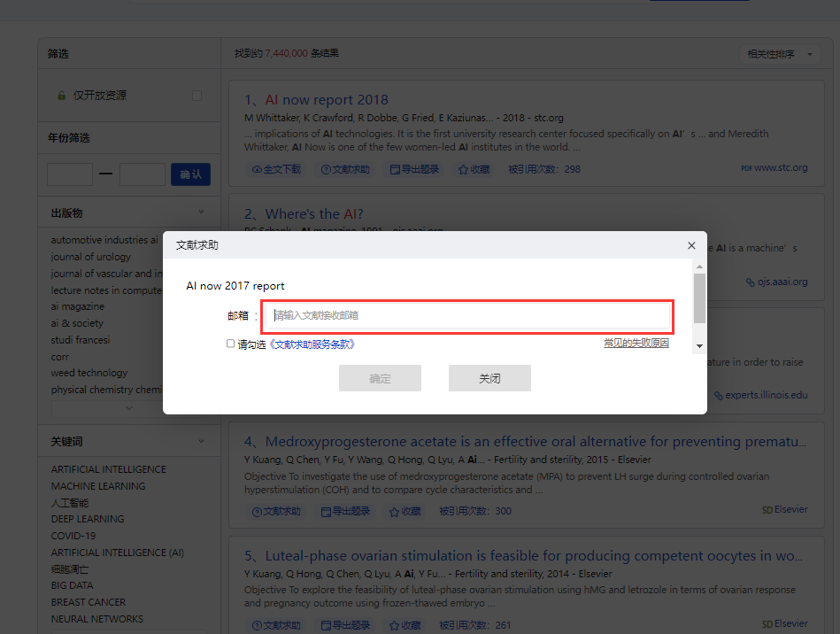Click the full-text download icon for result 1

click(x=258, y=169)
